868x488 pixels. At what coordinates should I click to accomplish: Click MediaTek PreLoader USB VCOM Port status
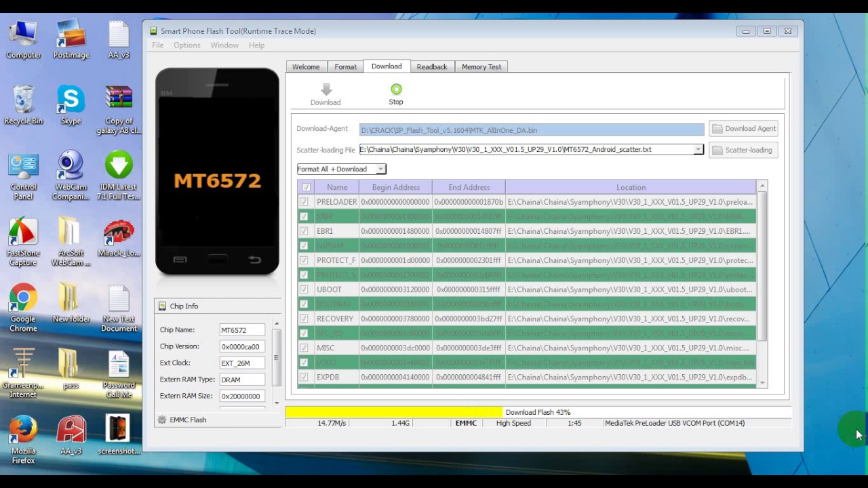pos(675,423)
